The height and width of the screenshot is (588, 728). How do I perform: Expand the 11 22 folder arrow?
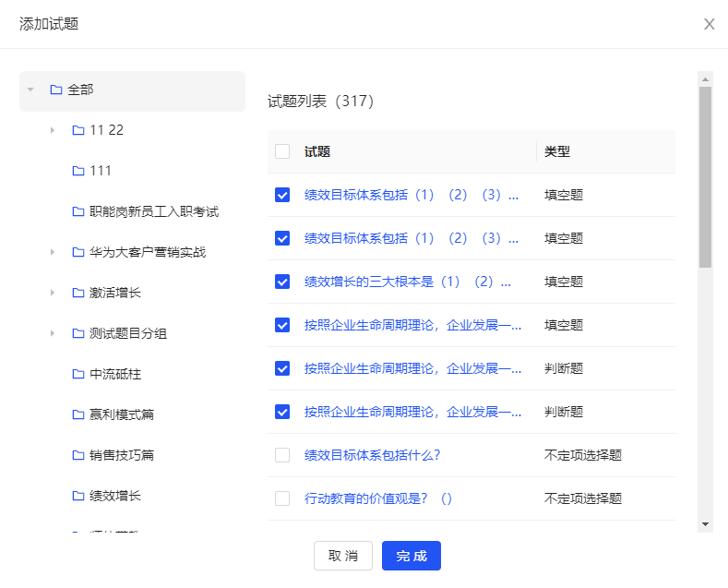53,130
